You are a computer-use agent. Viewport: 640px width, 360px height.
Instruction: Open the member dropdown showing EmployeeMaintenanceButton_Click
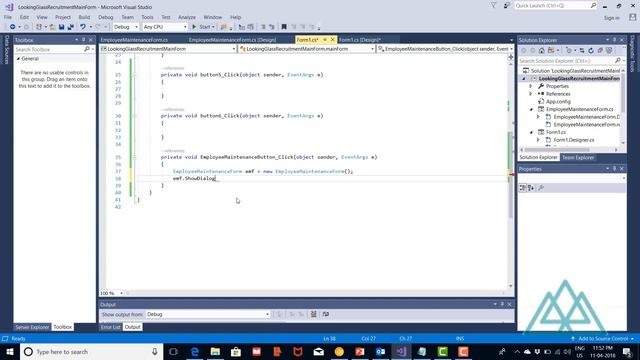445,49
